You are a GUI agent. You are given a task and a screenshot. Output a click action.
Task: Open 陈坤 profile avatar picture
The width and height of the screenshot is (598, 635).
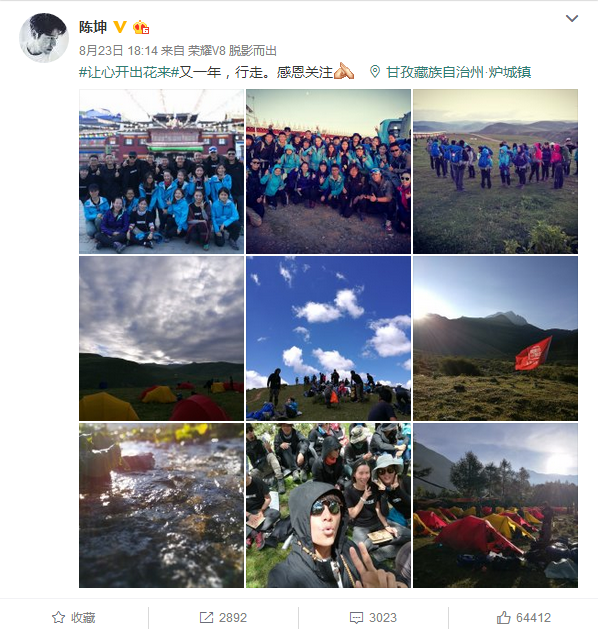44,38
